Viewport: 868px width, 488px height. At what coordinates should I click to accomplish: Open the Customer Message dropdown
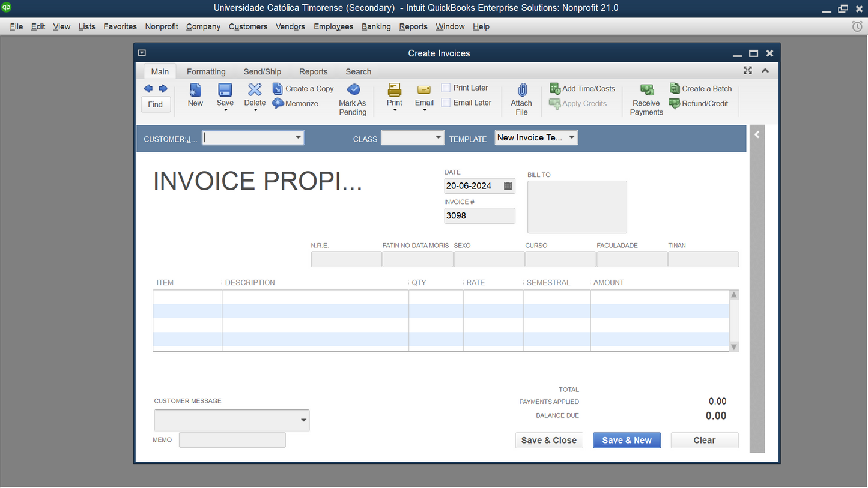click(303, 420)
